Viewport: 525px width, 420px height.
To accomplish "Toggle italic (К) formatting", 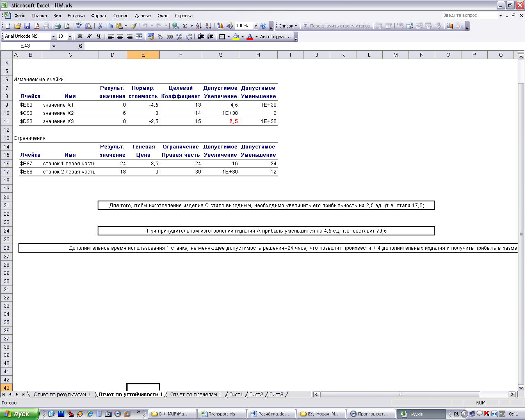I will [89, 37].
